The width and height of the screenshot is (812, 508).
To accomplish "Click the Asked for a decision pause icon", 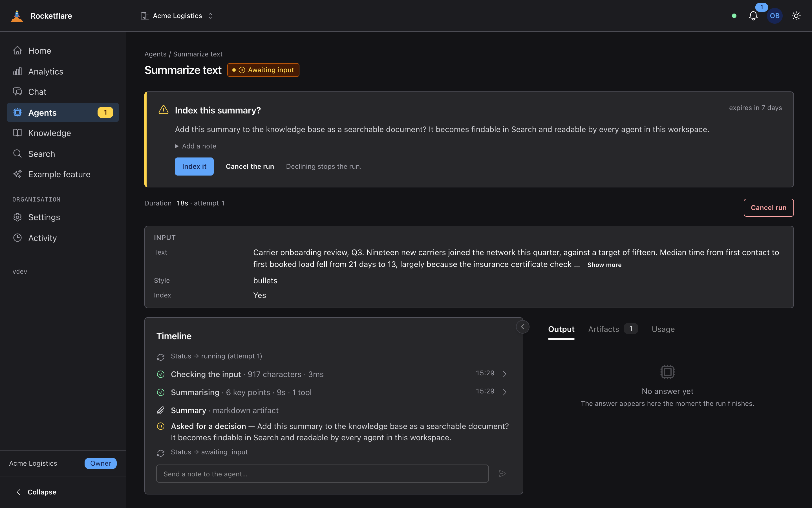I will [161, 426].
